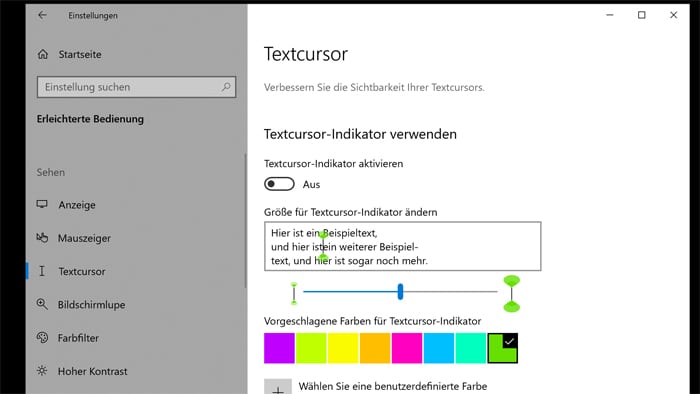Viewport: 700px width, 394px height.
Task: Click the Bildschirmlupe magnifier icon
Action: coord(42,304)
